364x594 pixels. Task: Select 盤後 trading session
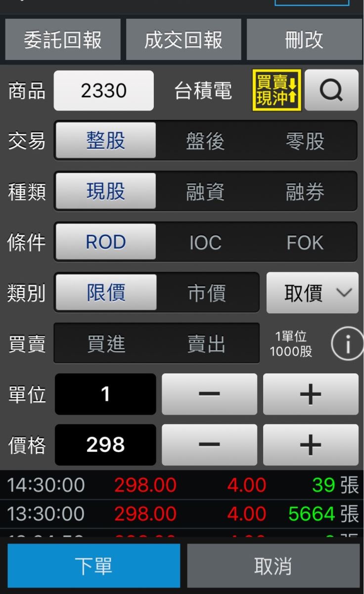pyautogui.click(x=205, y=141)
